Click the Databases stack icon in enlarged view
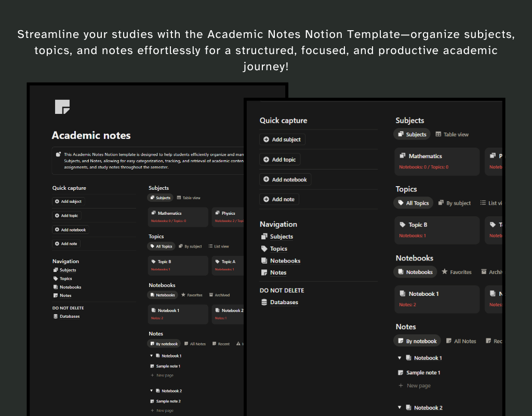Screen dimensions: 532x416 [264, 302]
